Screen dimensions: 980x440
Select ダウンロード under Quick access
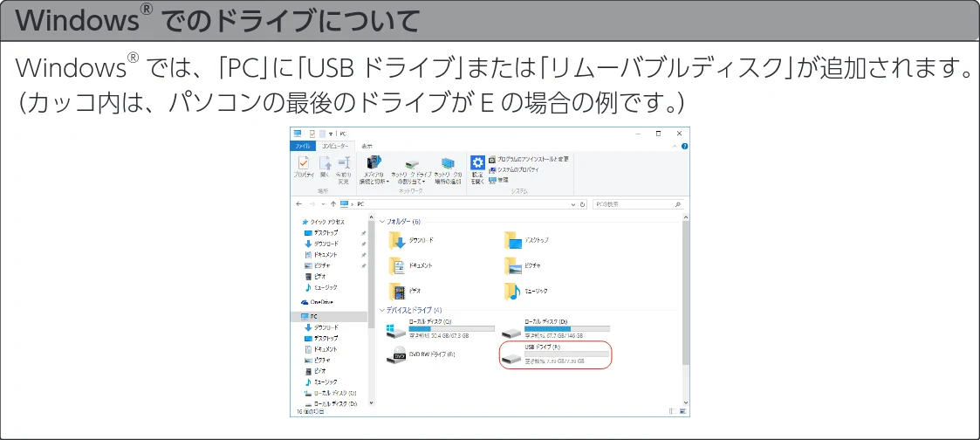point(321,244)
